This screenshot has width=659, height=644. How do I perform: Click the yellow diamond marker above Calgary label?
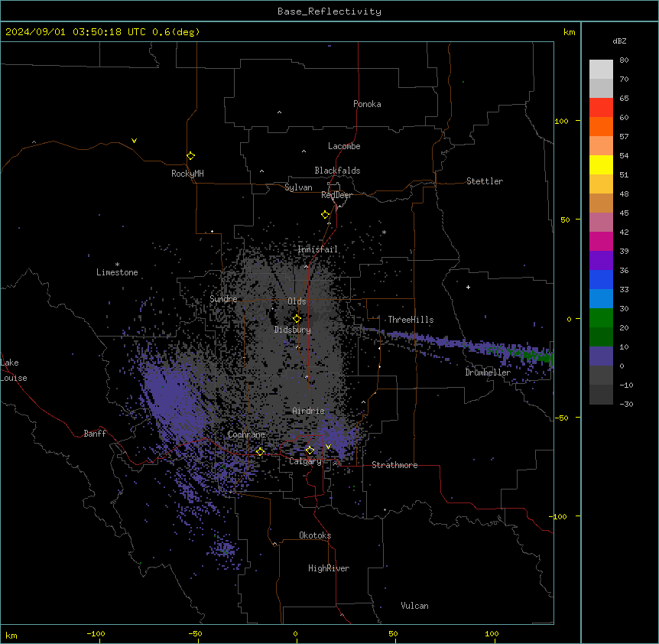[x=310, y=450]
